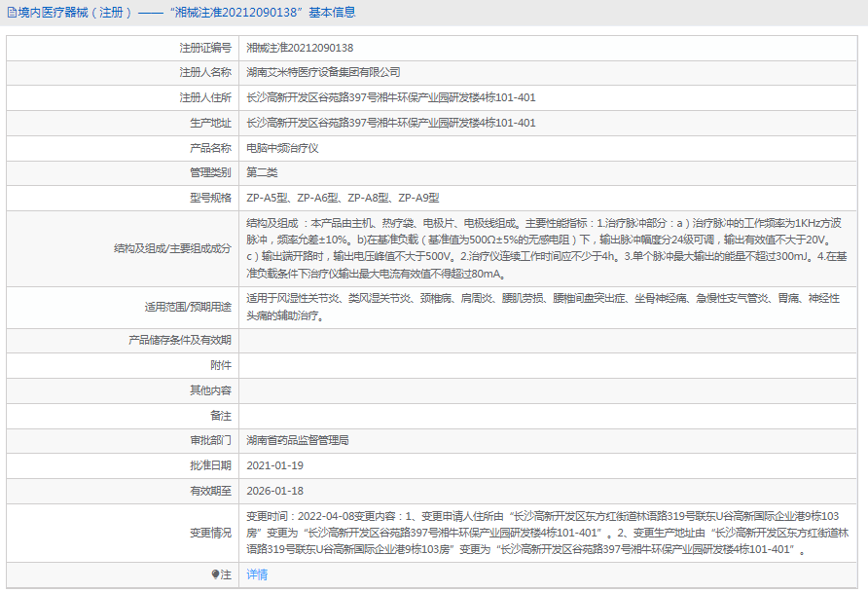Click the 有效期至 label

(210, 491)
